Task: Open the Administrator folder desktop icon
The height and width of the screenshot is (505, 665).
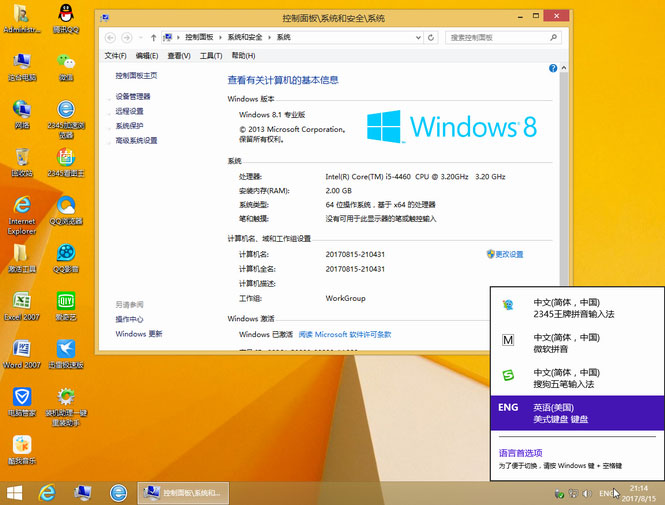Action: pos(22,19)
